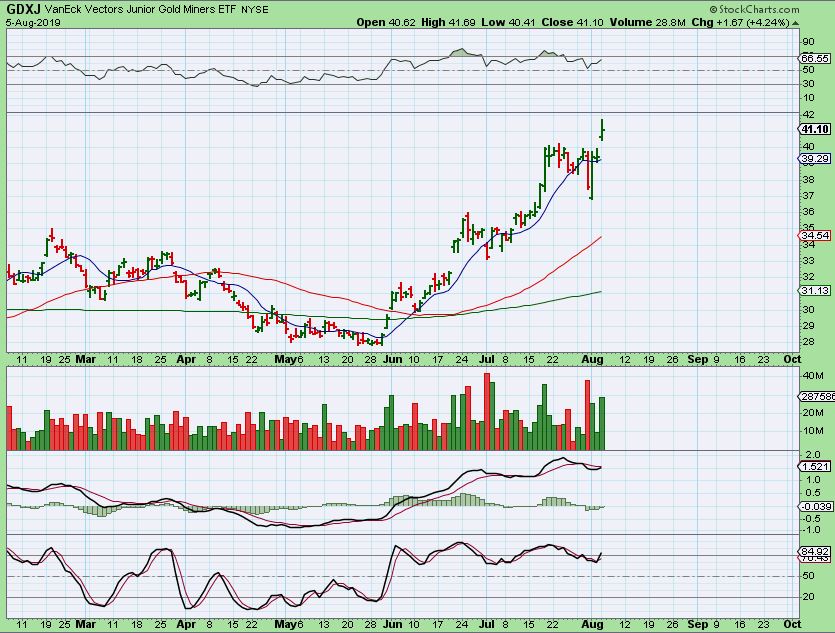Screen dimensions: 835x633
Task: Click the red moving average tag 34.54
Action: pyautogui.click(x=814, y=235)
